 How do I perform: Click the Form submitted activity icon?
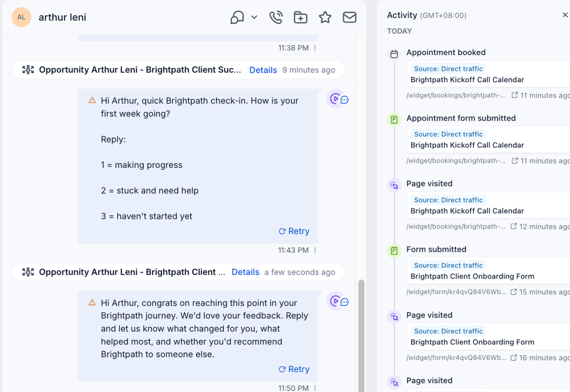[394, 251]
